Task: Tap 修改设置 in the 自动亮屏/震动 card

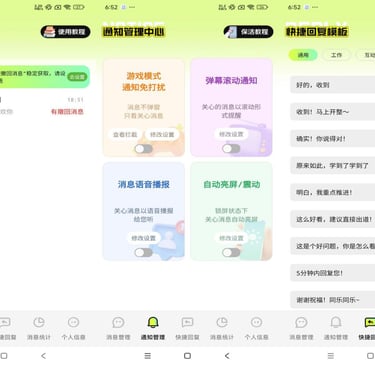Action: coord(231,238)
